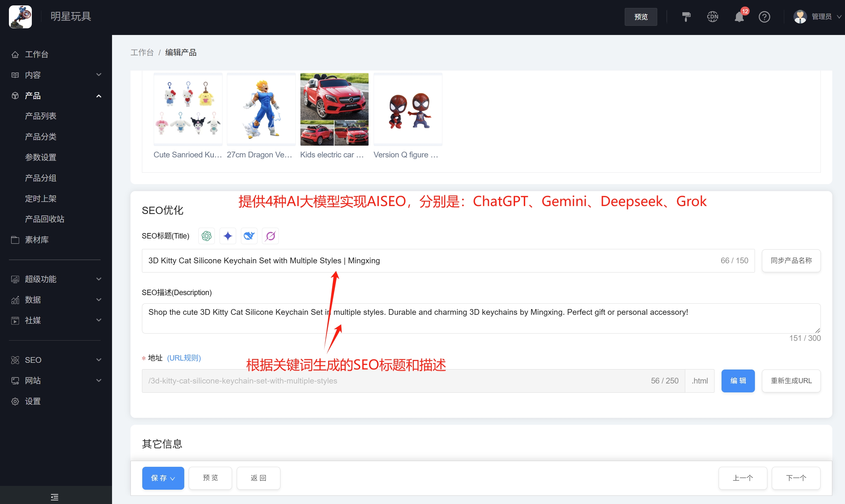Select the Kids electric car thumbnail

(334, 109)
